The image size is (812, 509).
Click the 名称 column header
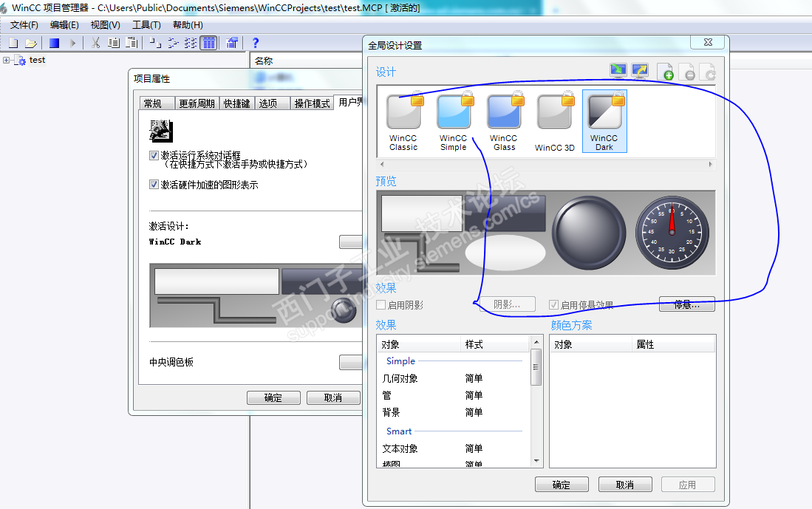click(264, 61)
